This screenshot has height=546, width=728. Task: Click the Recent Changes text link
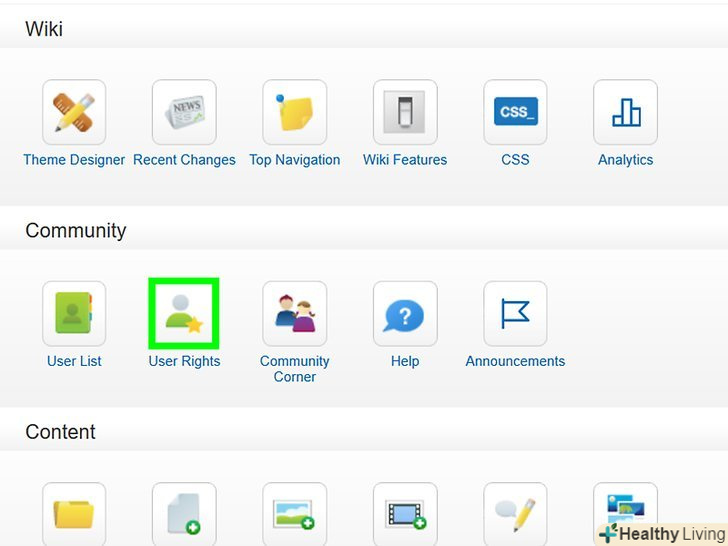pyautogui.click(x=184, y=160)
